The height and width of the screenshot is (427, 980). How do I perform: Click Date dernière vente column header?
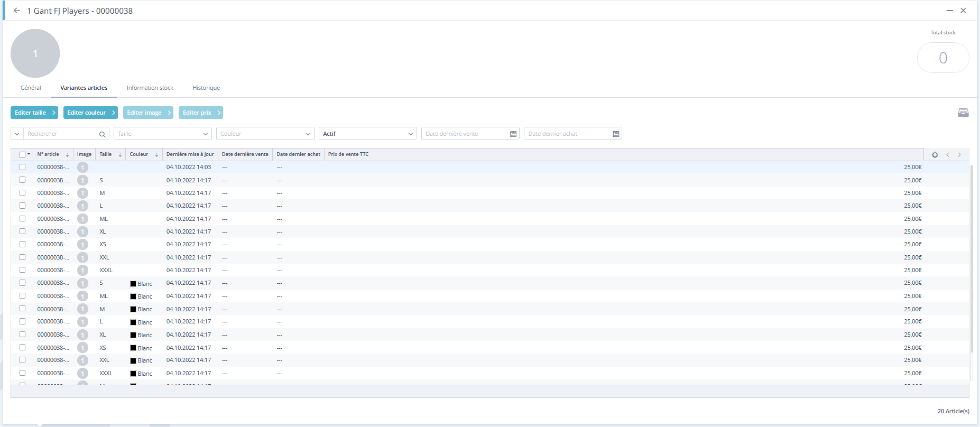coord(245,154)
